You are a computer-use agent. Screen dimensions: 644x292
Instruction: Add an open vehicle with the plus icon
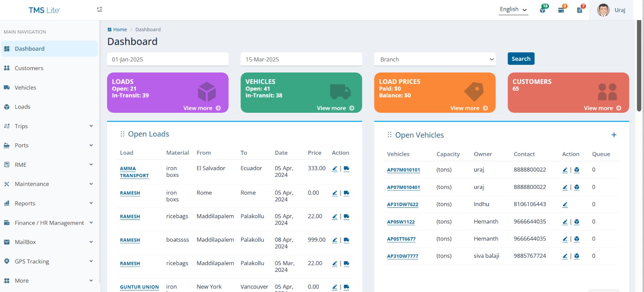614,135
